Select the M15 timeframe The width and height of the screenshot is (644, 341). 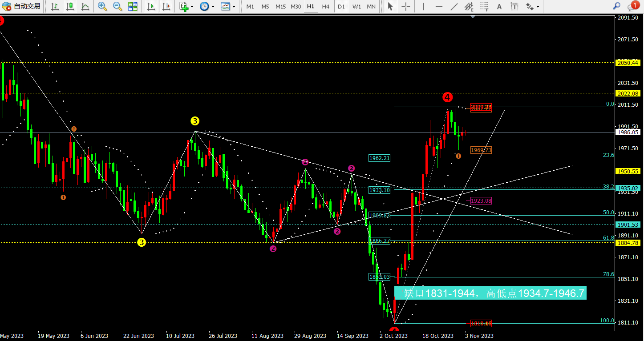(x=280, y=6)
